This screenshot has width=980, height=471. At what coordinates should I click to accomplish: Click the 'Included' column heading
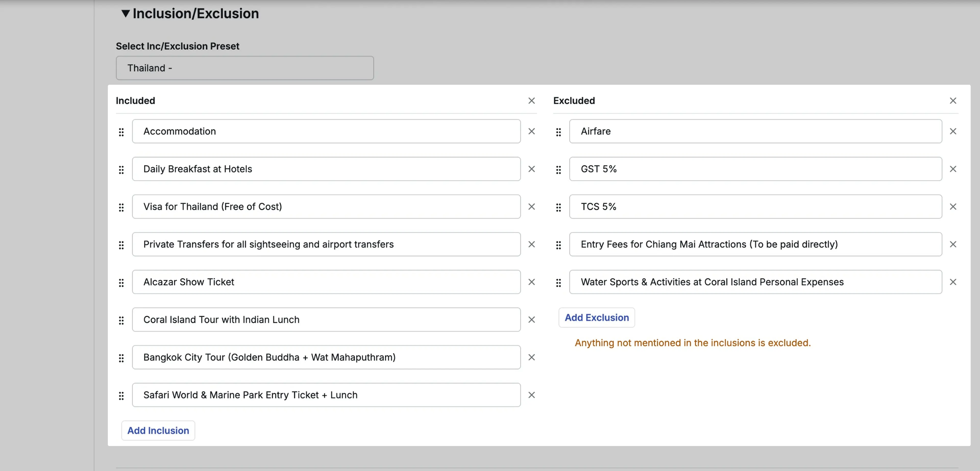(x=136, y=101)
